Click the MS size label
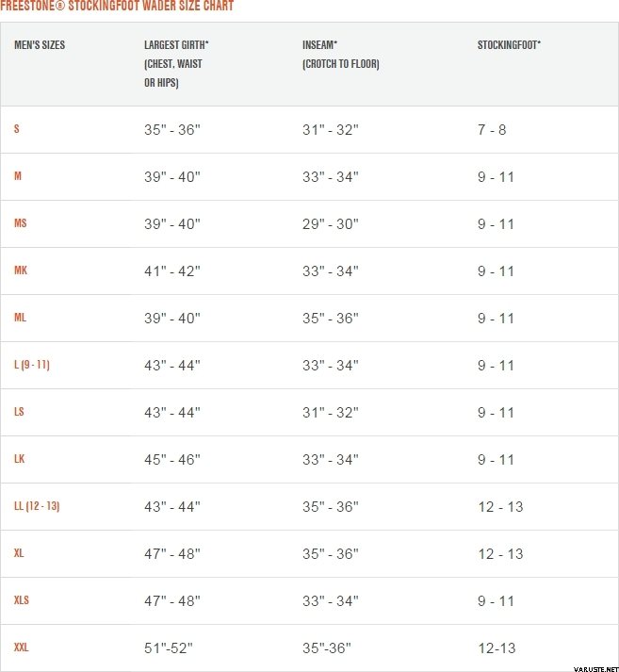The height and width of the screenshot is (672, 619). 20,223
